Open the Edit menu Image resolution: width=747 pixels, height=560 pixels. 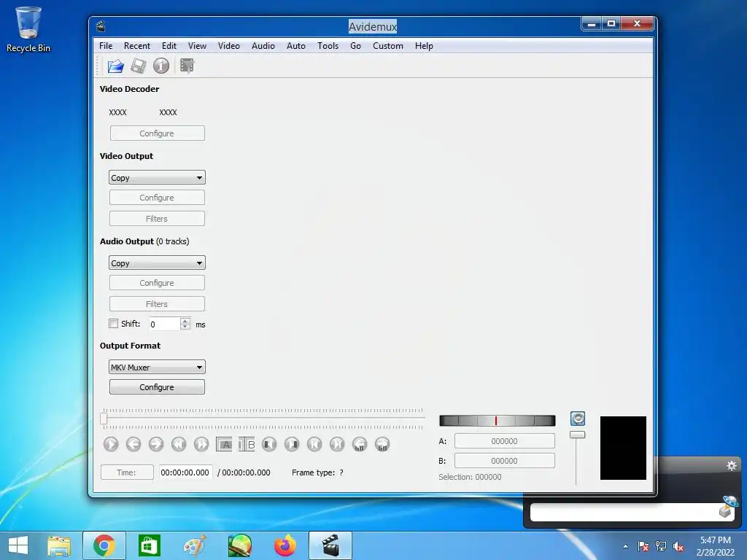point(169,46)
